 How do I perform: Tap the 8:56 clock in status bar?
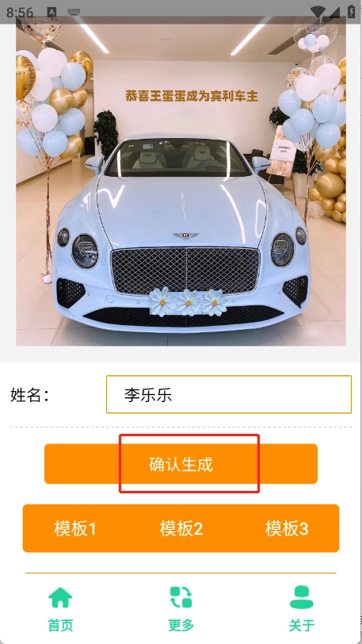tap(20, 13)
